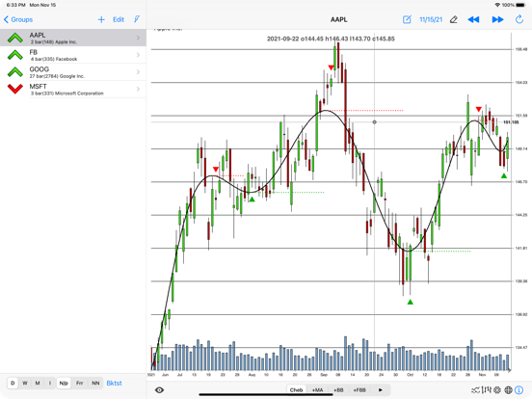Tap AAPL green up-trend arrow icon
This screenshot has height=399, width=532.
click(x=15, y=38)
